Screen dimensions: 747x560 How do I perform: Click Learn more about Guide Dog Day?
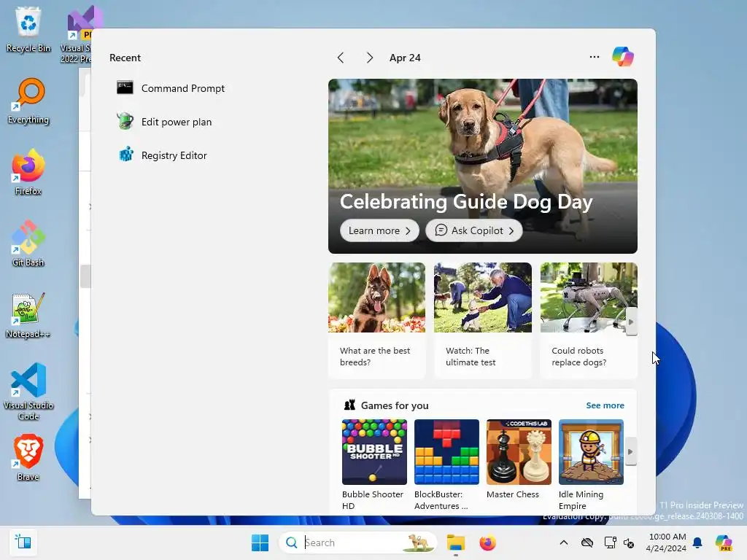[x=379, y=230]
